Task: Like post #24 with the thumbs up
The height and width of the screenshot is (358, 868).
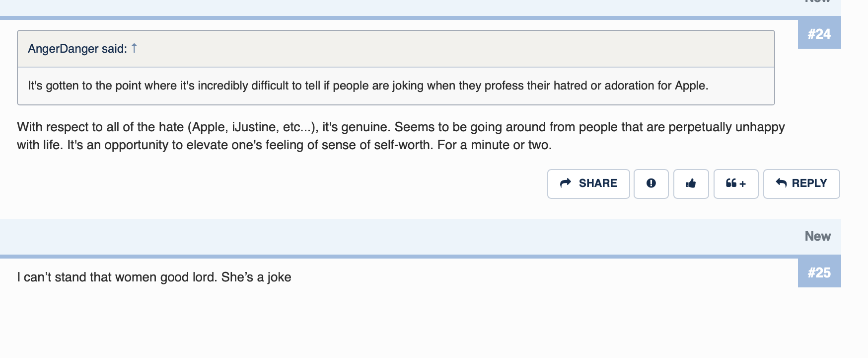Action: click(x=691, y=183)
